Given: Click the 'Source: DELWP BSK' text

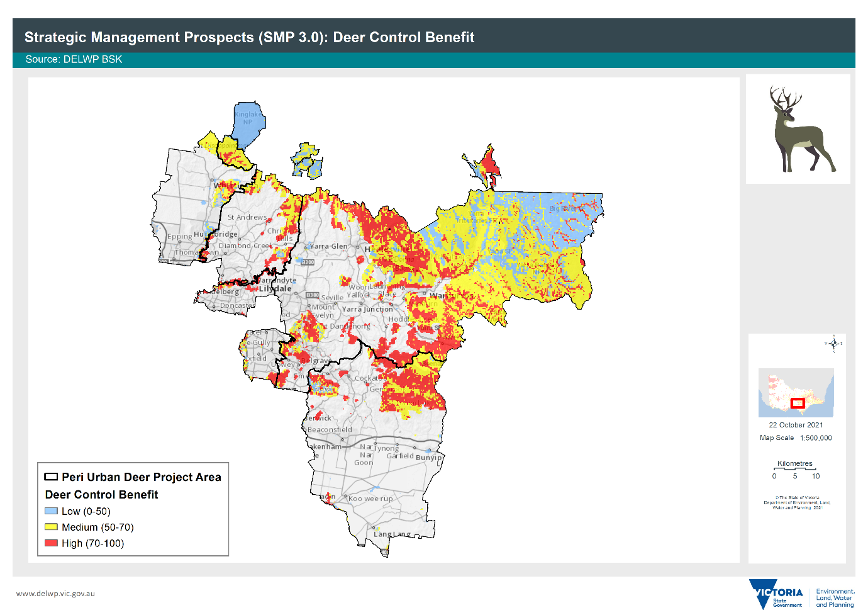Looking at the screenshot, I should [x=74, y=59].
